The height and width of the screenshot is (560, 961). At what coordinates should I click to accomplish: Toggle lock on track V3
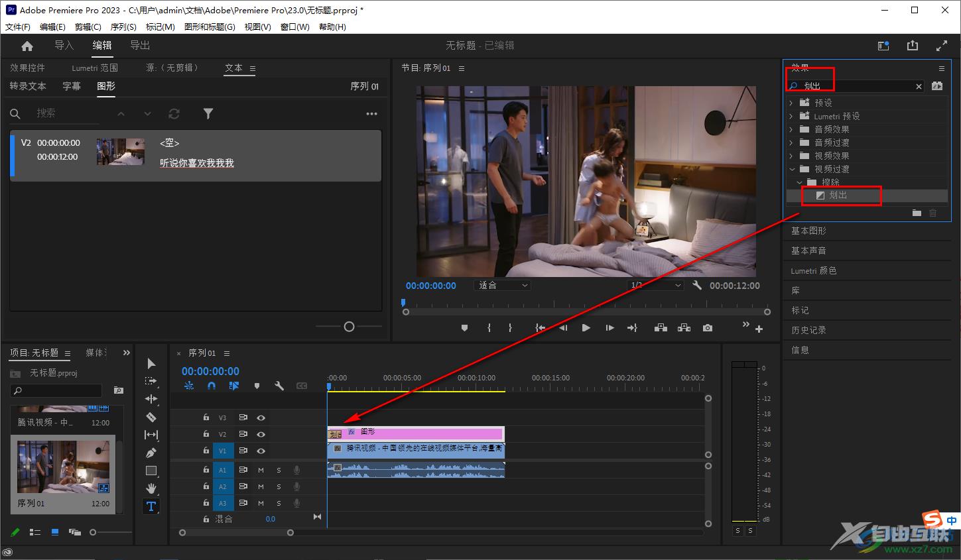(206, 418)
